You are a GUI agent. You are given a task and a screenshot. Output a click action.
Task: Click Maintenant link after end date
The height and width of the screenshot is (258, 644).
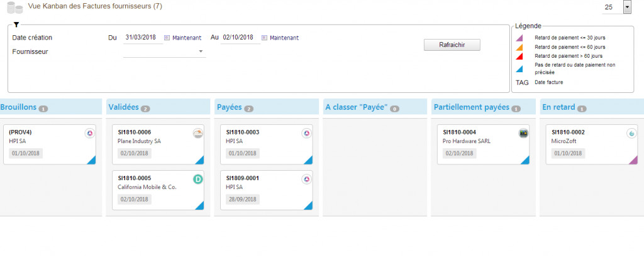tap(284, 38)
